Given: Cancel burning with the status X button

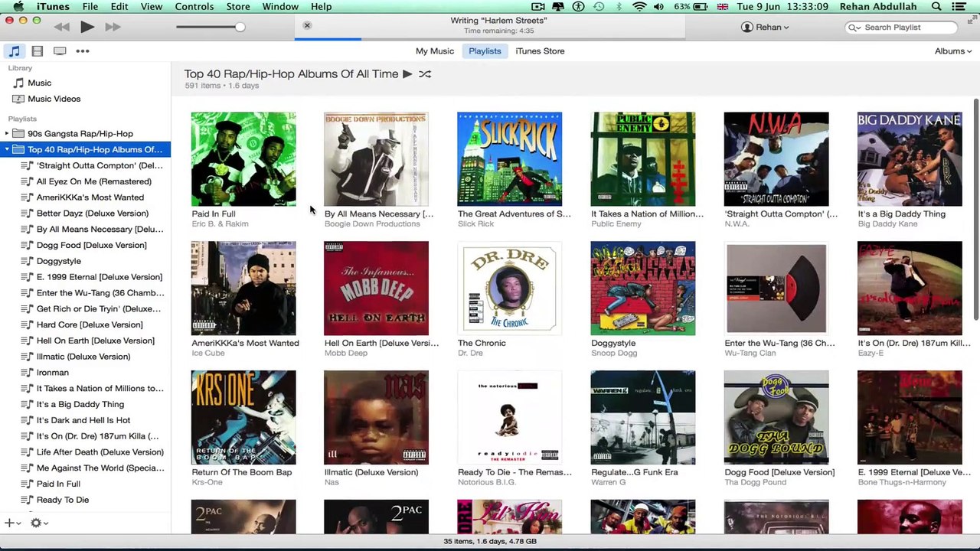Looking at the screenshot, I should [307, 26].
